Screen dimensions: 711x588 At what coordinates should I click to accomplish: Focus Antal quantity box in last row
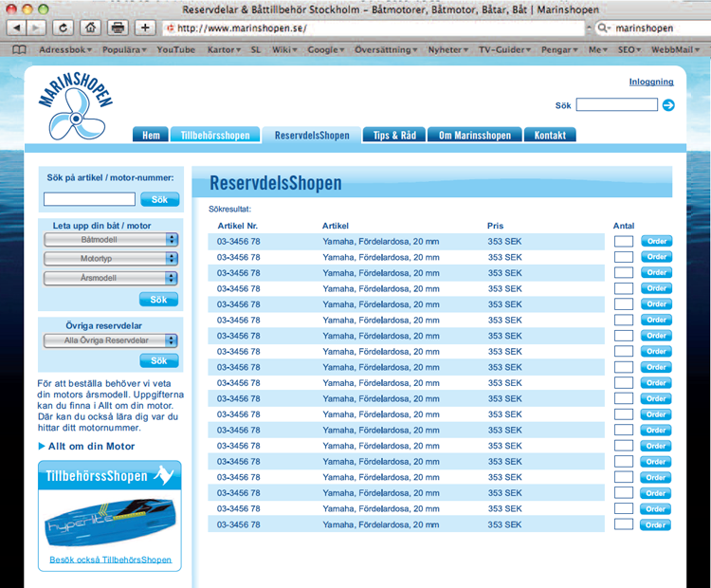tap(624, 524)
